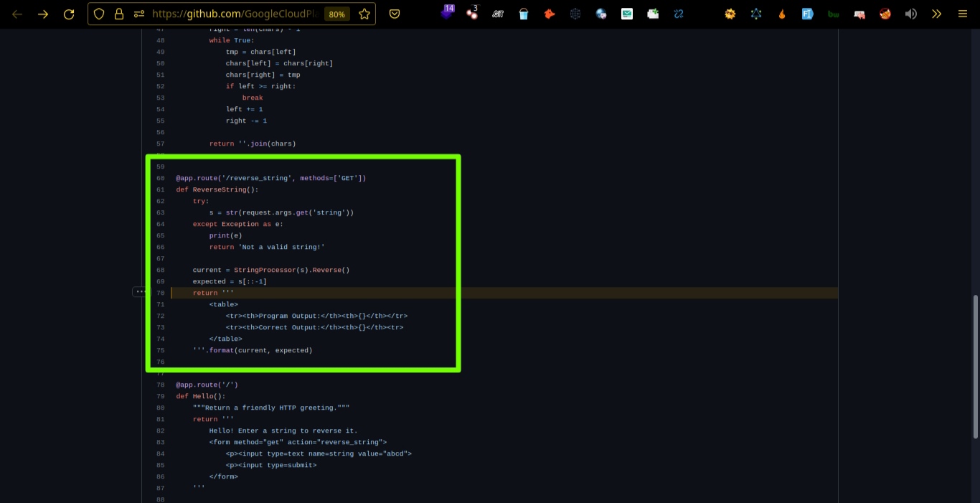Image resolution: width=980 pixels, height=503 pixels.
Task: Open the flame extension icon
Action: click(x=782, y=14)
